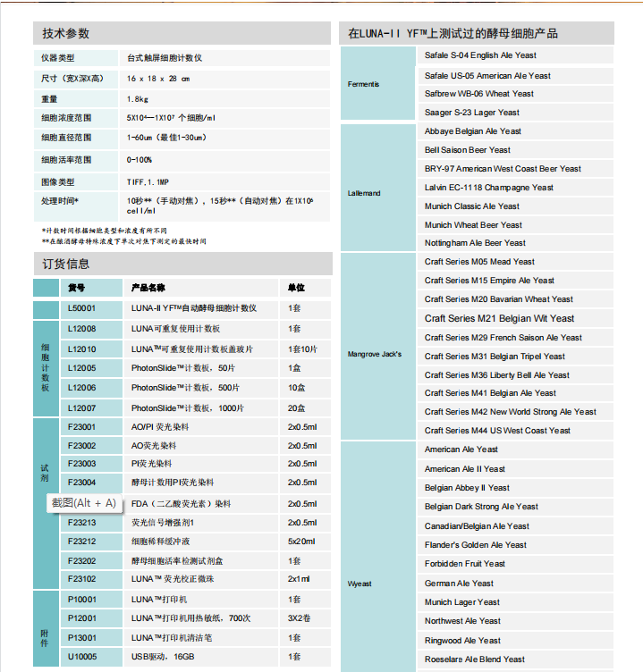
Task: Click the 3X2卷 unit value
Action: tap(299, 618)
